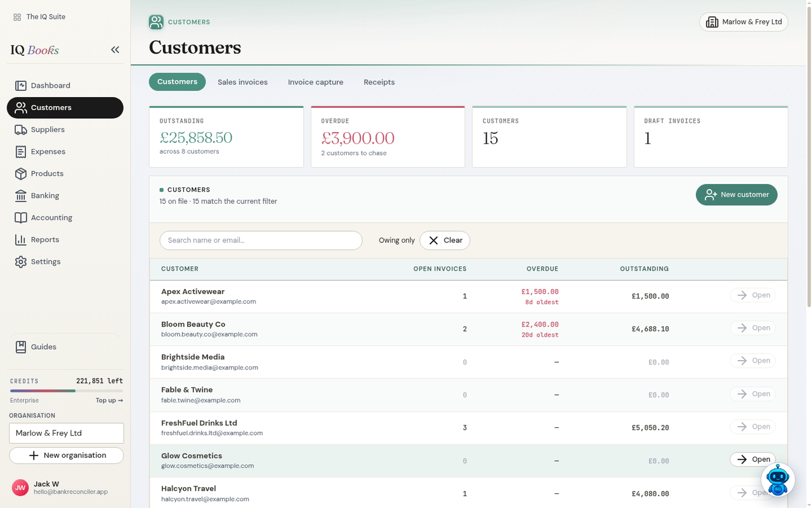Image resolution: width=812 pixels, height=508 pixels.
Task: Click the Settings gear icon
Action: tap(21, 262)
